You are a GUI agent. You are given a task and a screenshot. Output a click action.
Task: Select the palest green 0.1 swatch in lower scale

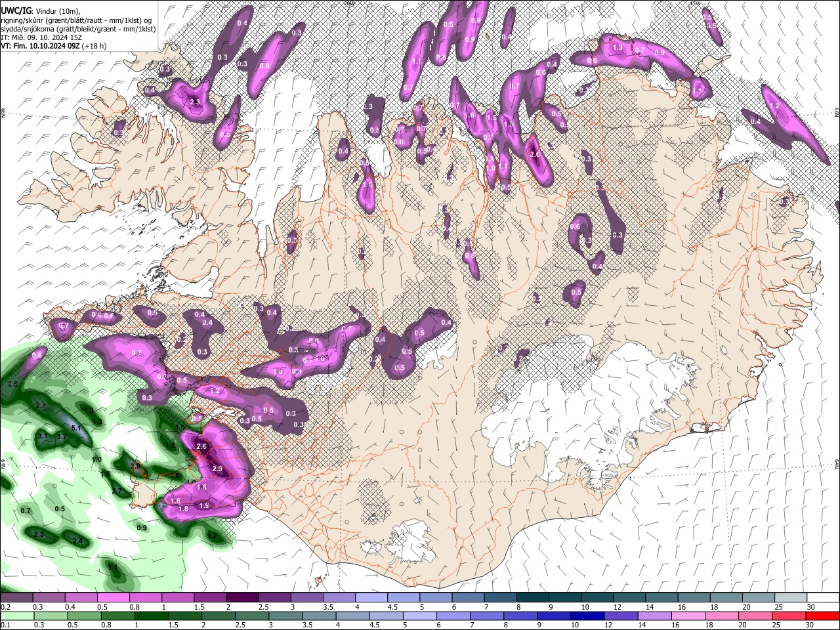point(16,616)
